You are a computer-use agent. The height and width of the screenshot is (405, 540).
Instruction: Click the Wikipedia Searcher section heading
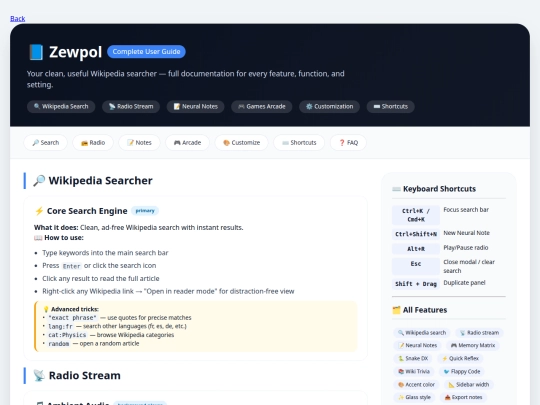[100, 180]
